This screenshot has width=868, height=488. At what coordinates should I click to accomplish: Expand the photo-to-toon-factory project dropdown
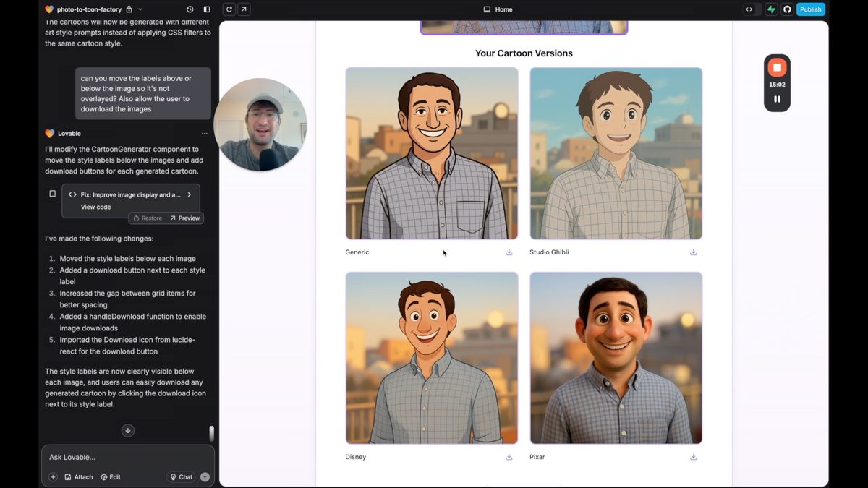coord(140,9)
